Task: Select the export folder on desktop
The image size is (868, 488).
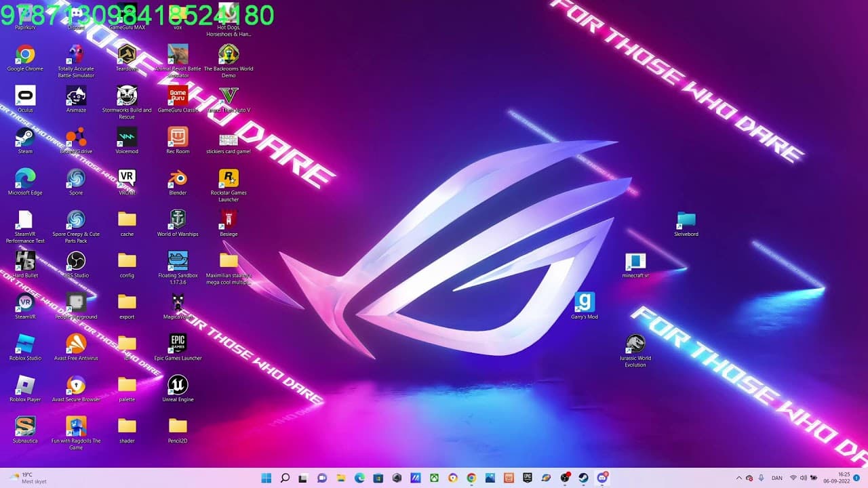Action: 127,306
